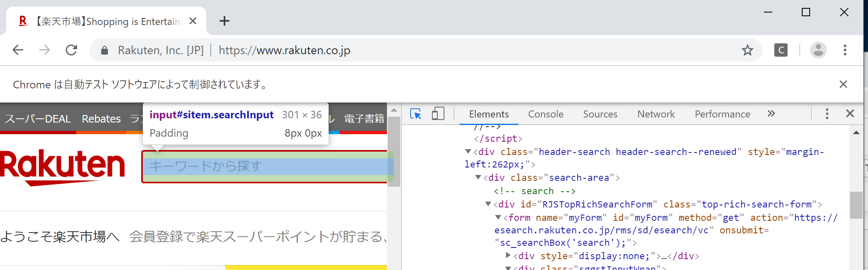Switch to the Sources tab
The image size is (868, 270).
click(600, 114)
